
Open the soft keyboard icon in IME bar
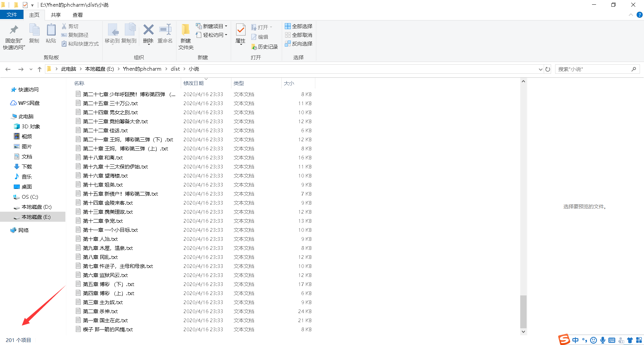pos(612,340)
